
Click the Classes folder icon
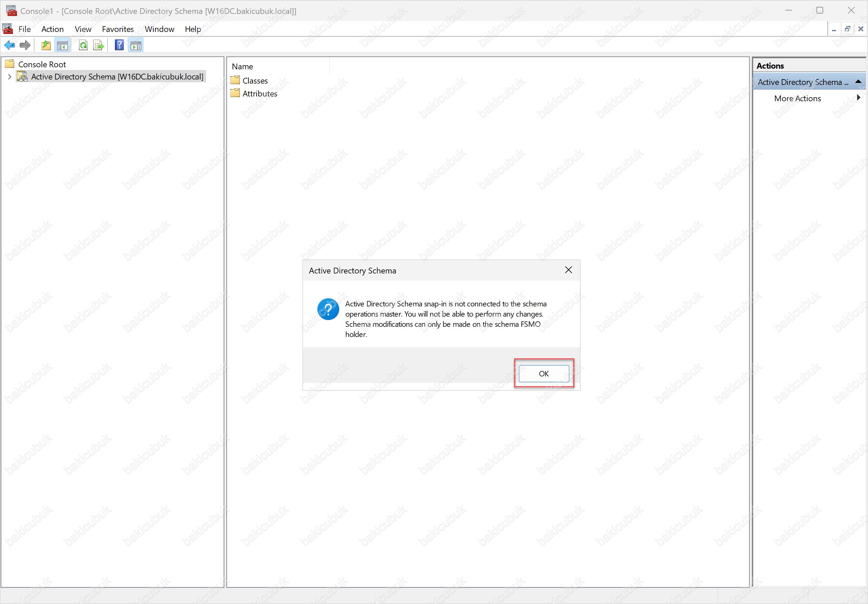pyautogui.click(x=235, y=80)
